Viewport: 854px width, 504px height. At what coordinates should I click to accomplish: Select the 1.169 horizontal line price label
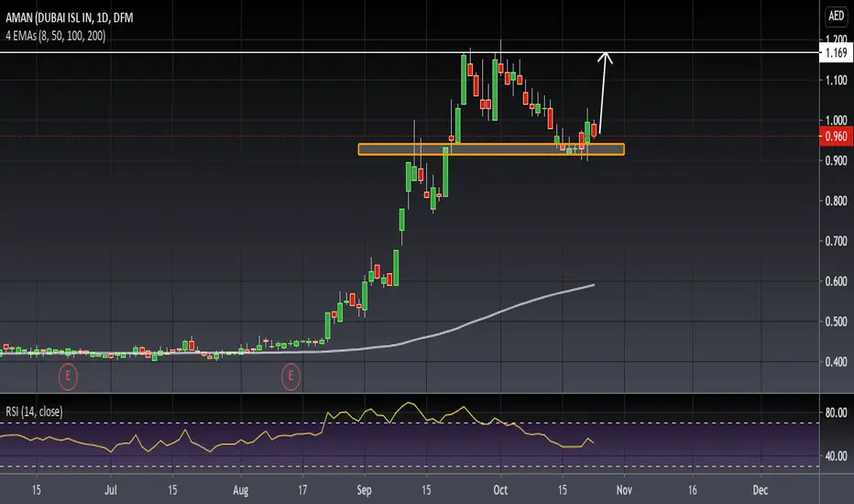click(x=836, y=53)
